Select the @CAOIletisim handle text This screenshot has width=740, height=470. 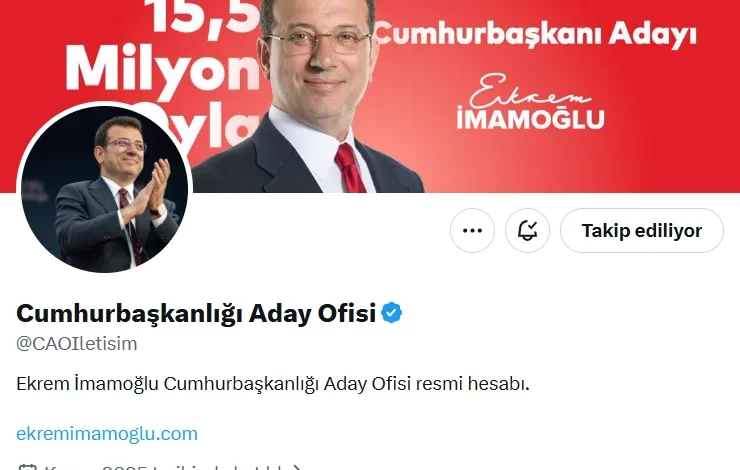[76, 344]
